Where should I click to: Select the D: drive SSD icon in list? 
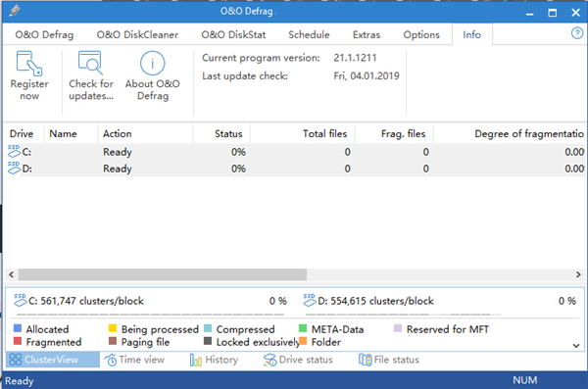point(14,168)
